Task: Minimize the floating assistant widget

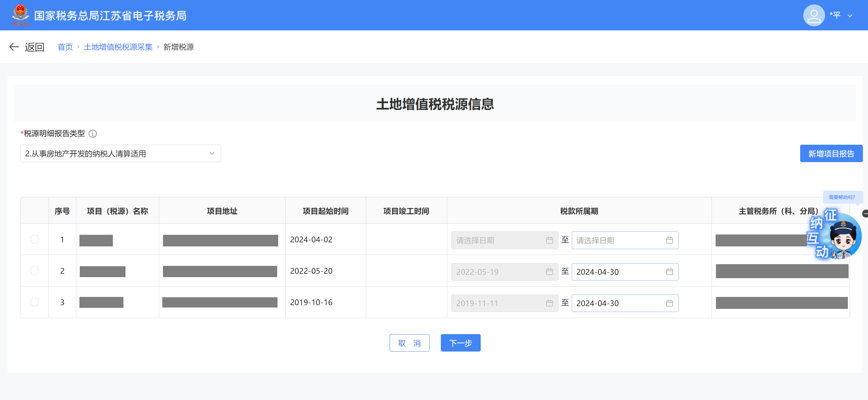Action: pos(865,214)
